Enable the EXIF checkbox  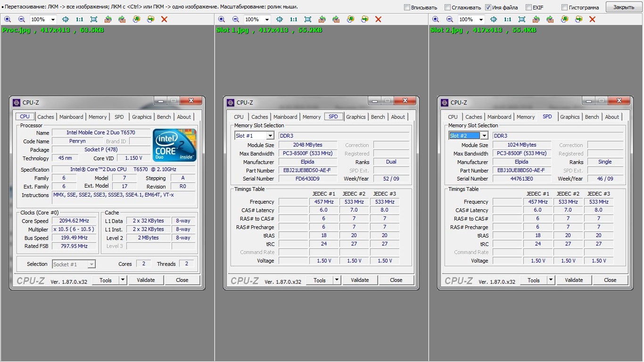[528, 8]
